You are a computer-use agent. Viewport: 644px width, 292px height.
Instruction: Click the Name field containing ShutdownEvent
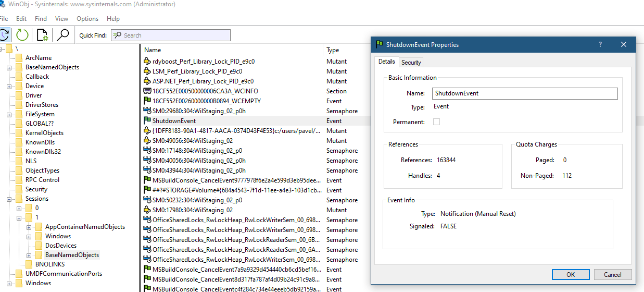click(x=525, y=93)
